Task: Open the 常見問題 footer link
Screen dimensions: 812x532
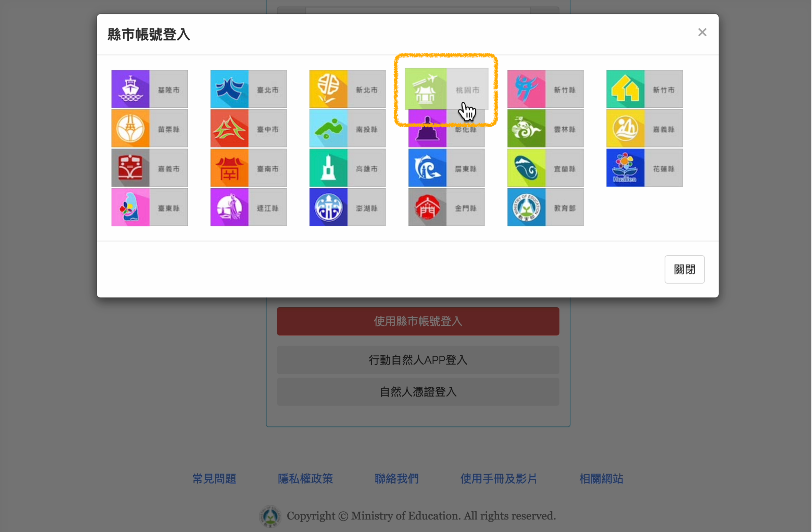Action: [x=214, y=478]
